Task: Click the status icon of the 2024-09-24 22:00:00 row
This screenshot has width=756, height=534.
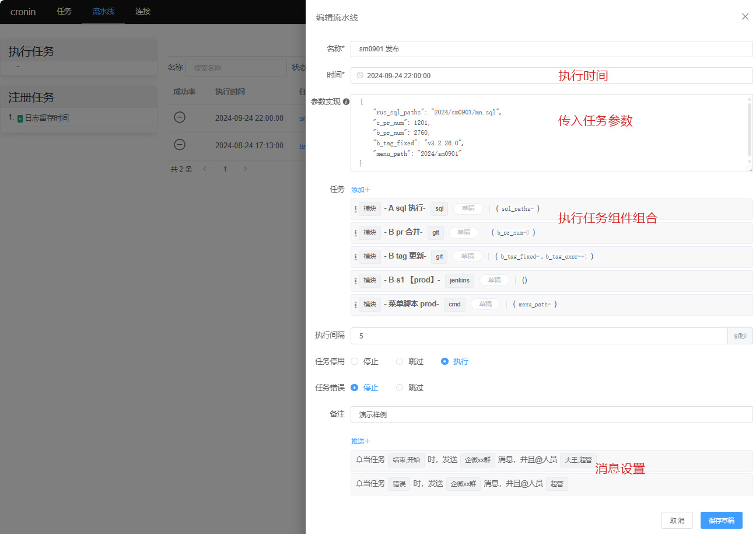Action: coord(180,117)
